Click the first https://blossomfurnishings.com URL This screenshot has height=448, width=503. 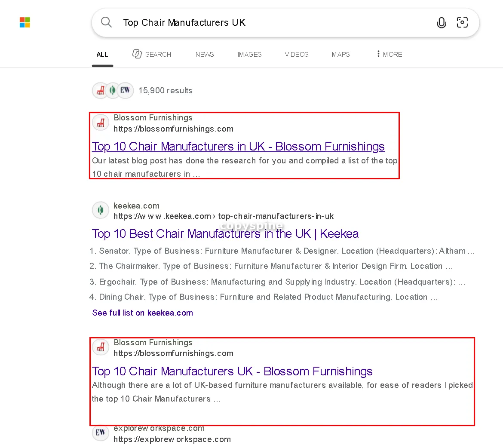click(x=174, y=129)
